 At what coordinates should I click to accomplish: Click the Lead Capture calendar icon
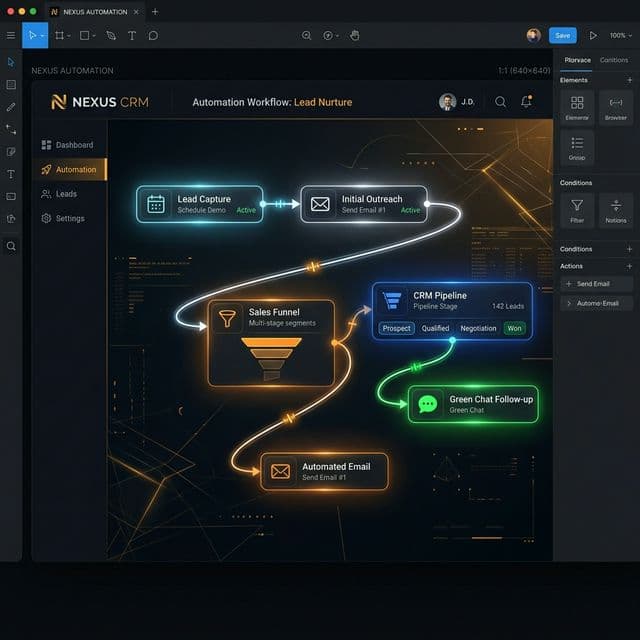coord(156,204)
